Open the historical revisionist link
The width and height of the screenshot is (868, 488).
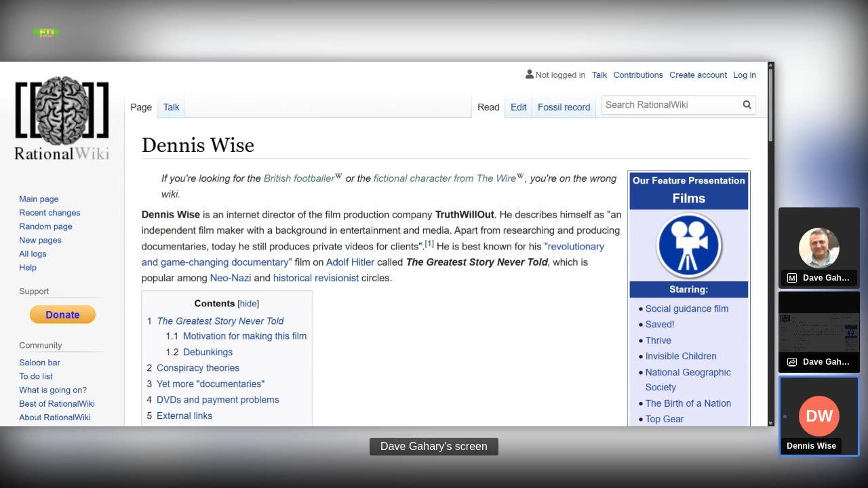316,278
